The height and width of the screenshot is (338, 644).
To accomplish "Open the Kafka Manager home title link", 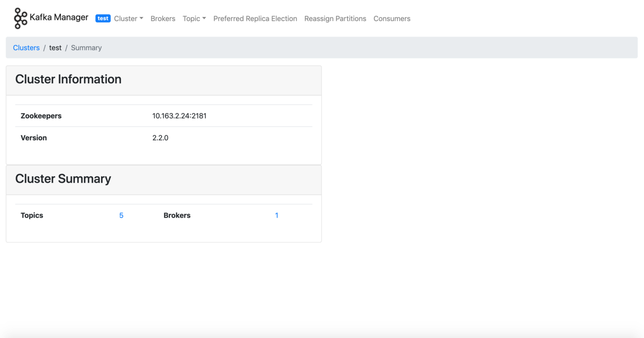I will click(59, 18).
